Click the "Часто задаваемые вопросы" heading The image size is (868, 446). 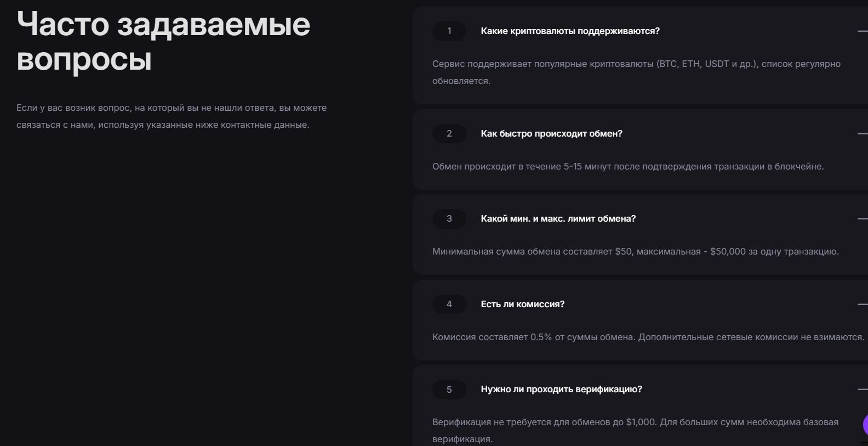point(164,42)
